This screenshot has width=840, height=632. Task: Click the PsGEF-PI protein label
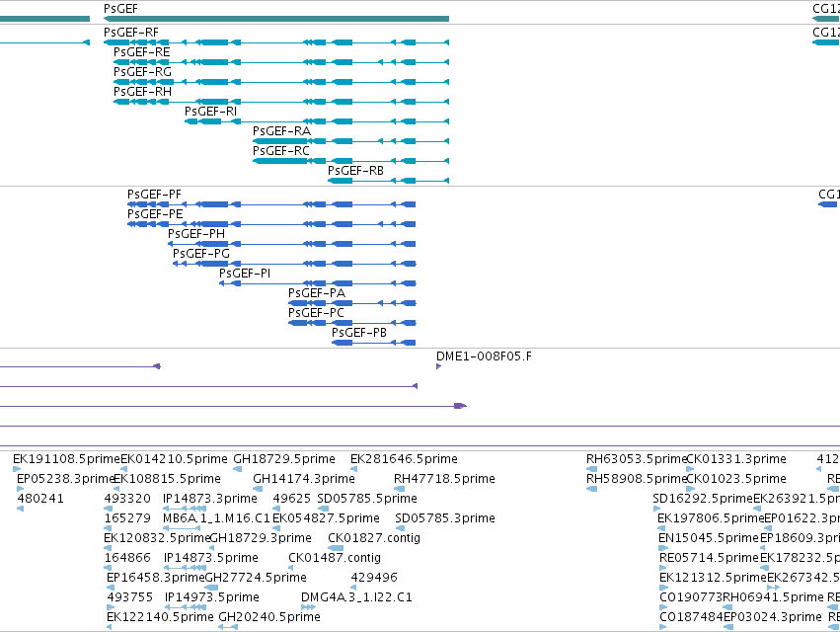(245, 274)
